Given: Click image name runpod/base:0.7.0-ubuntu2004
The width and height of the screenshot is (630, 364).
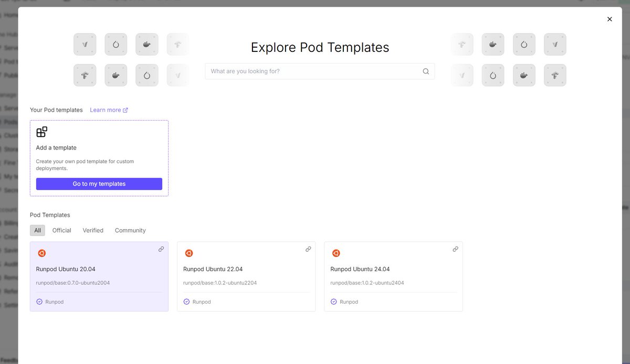Looking at the screenshot, I should (73, 283).
